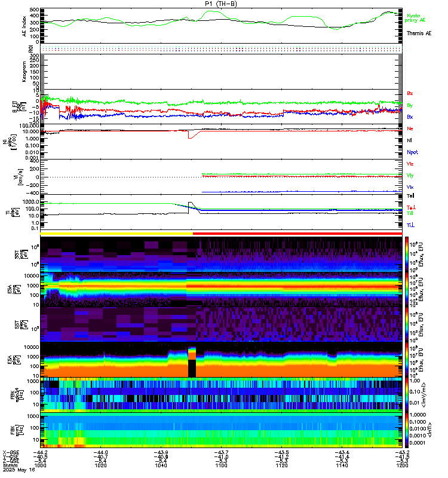Click the nT color bar beside the FBK magnetic panel
The image size is (448, 478).
(x=407, y=430)
